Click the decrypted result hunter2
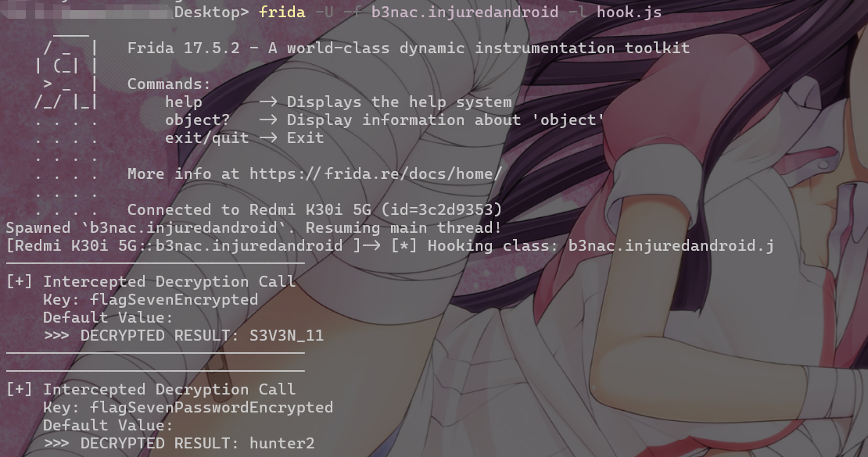The width and height of the screenshot is (868, 457). point(282,444)
